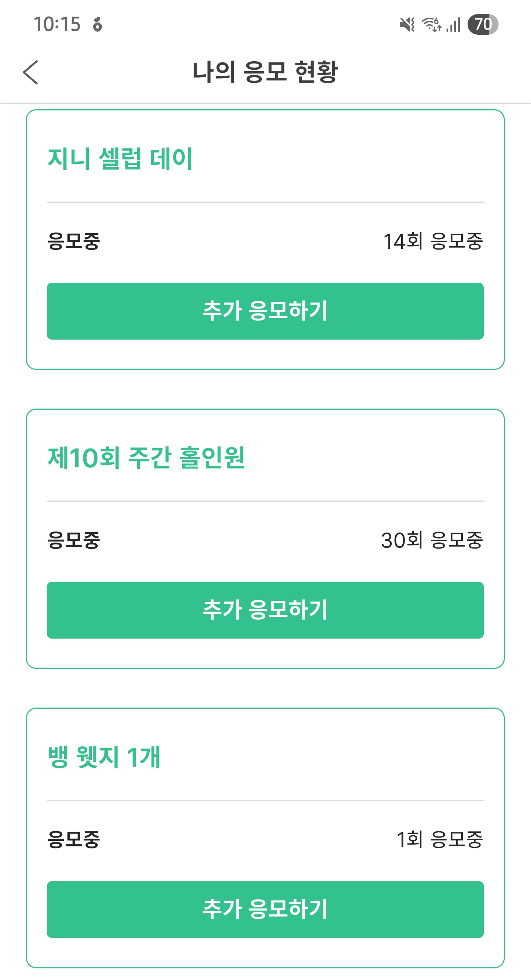Tap the Wi-Fi status icon
The image size is (531, 980).
pyautogui.click(x=431, y=25)
